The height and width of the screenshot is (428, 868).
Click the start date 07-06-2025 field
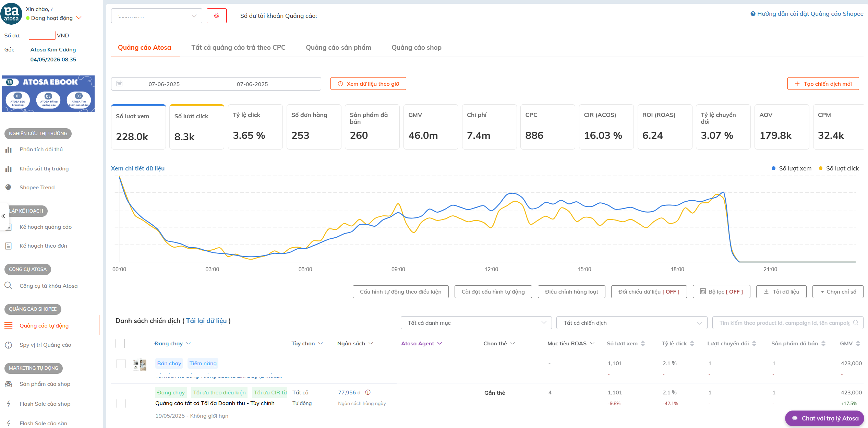[164, 84]
